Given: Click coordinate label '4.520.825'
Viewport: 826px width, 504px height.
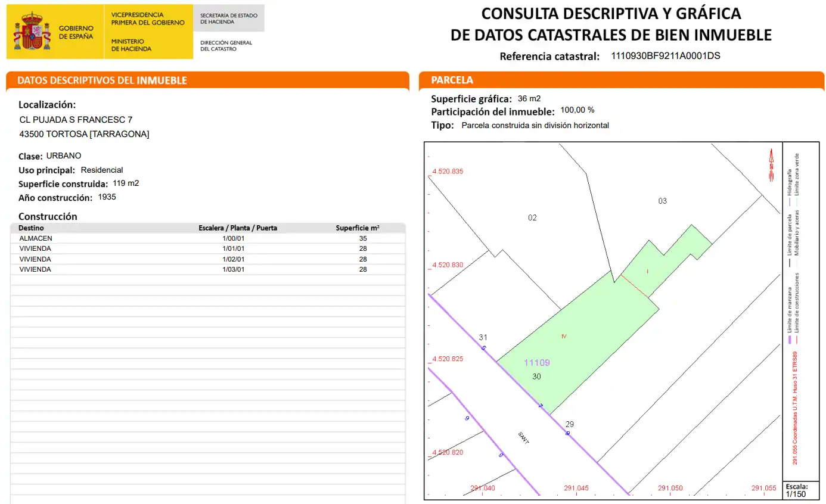Looking at the screenshot, I should pyautogui.click(x=448, y=359).
